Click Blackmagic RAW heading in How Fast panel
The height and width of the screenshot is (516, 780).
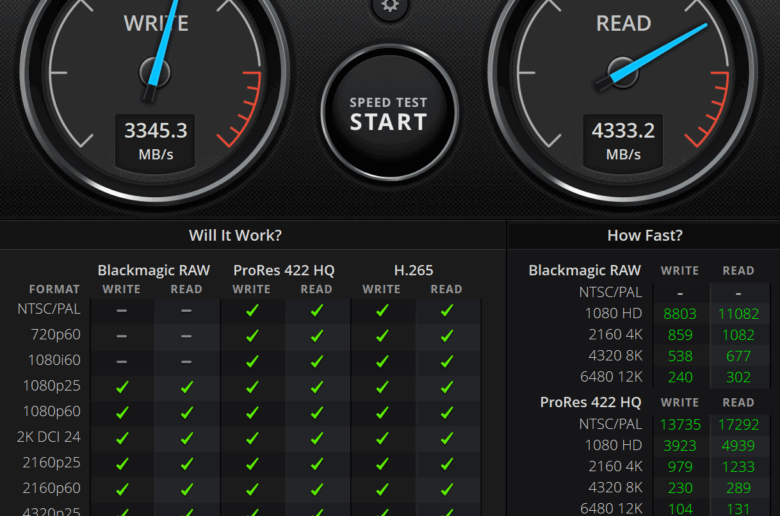point(585,270)
